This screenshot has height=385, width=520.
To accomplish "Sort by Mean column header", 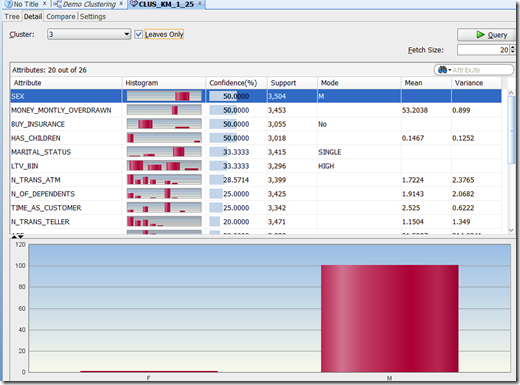I will [426, 83].
